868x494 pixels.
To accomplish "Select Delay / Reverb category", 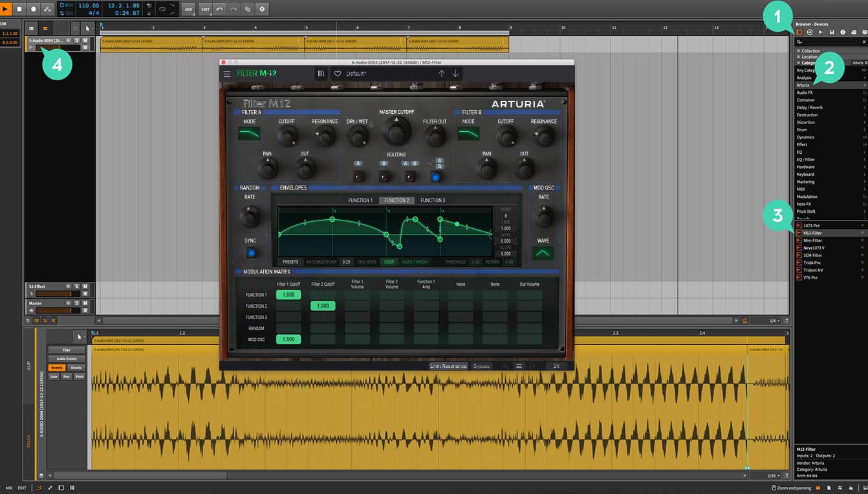I will [831, 107].
